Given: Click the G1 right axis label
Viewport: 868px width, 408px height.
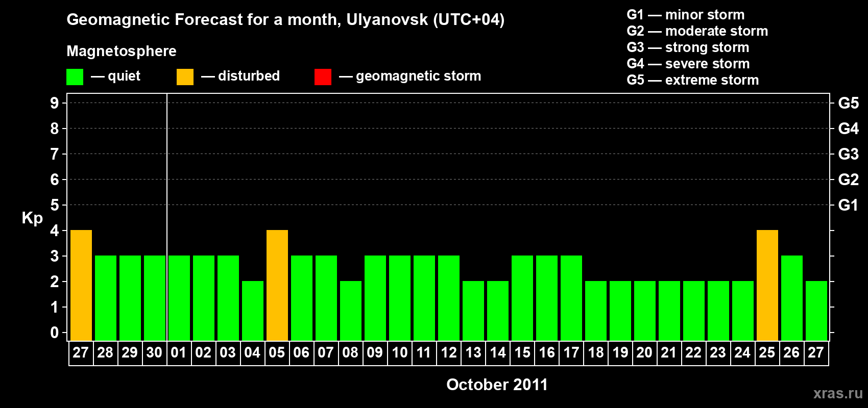Looking at the screenshot, I should point(848,205).
